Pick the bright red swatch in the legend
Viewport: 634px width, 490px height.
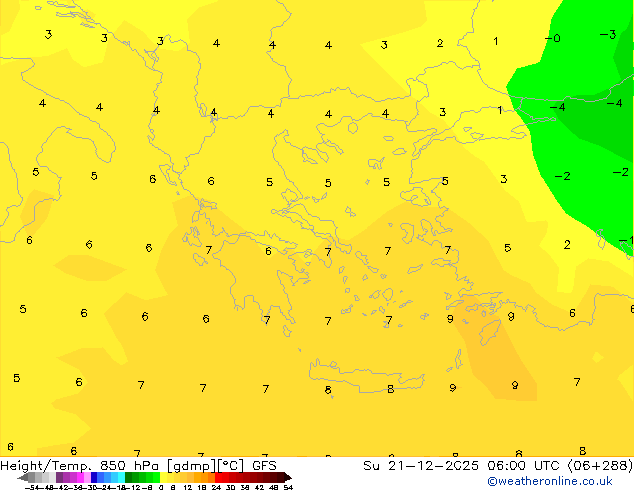(218, 477)
